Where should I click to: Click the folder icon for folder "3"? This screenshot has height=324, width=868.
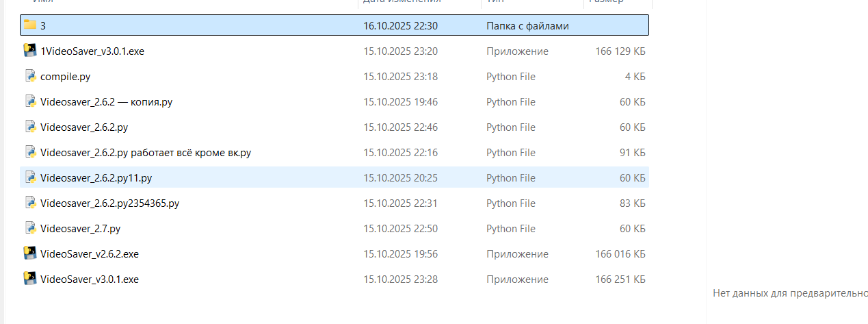(29, 25)
